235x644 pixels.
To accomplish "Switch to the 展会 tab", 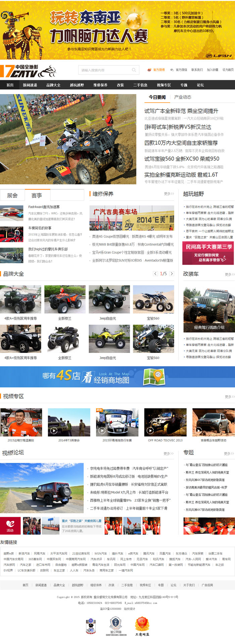I will pyautogui.click(x=12, y=195).
